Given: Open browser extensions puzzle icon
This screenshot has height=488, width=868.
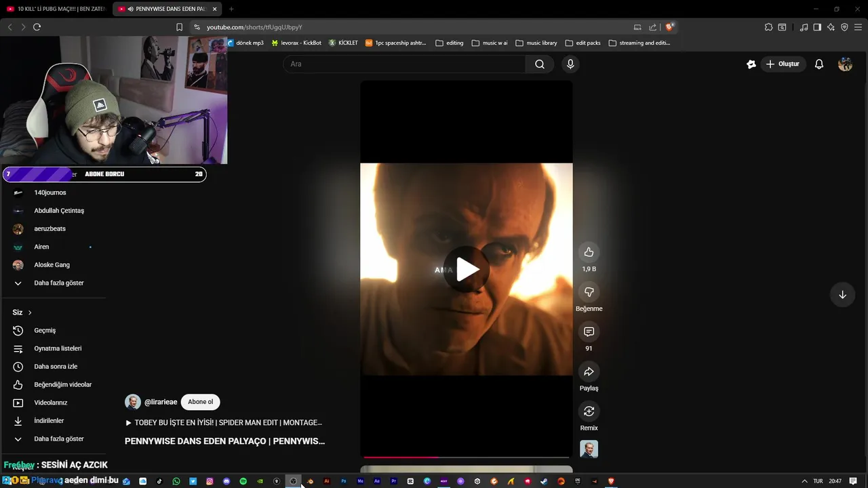Looking at the screenshot, I should (768, 27).
